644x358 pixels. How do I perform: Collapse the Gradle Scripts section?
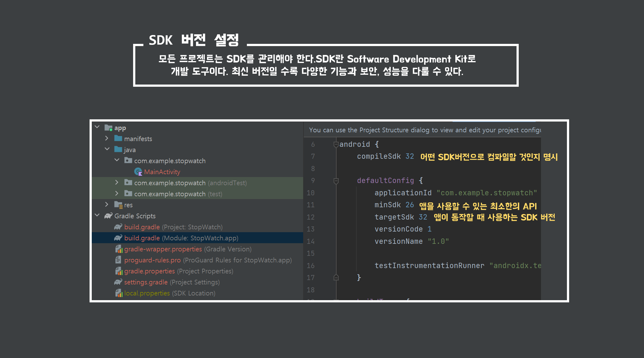(x=97, y=215)
